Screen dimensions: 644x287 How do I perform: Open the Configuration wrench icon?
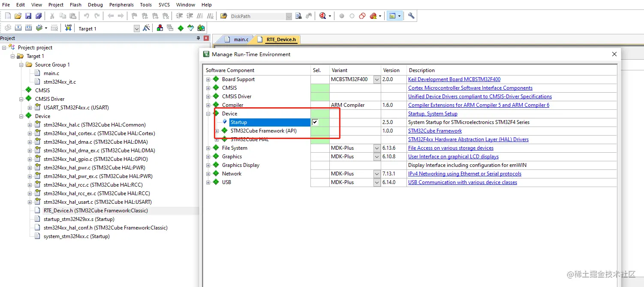coord(411,16)
